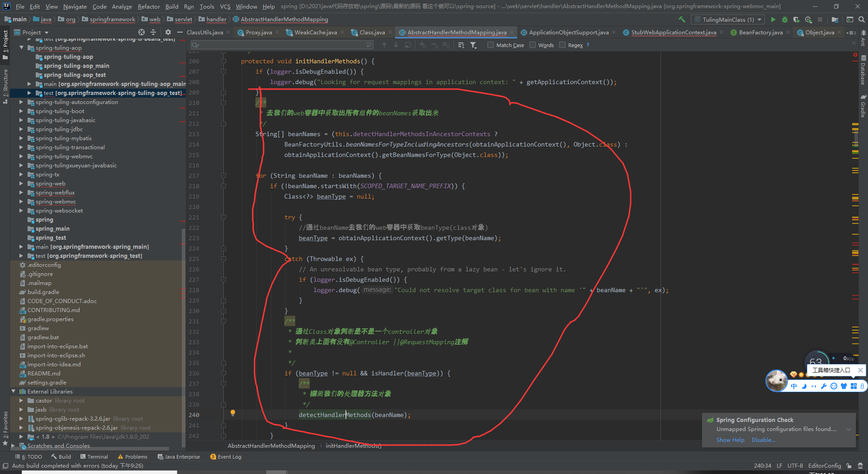This screenshot has width=868, height=474.
Task: Enable the Match Case checkbox
Action: pyautogui.click(x=491, y=45)
